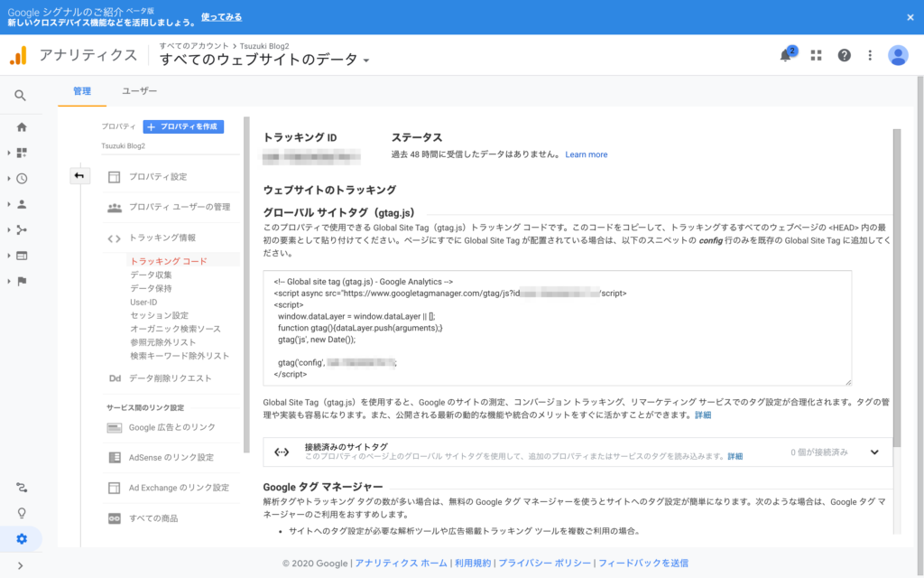924x578 pixels.
Task: Expand the sidebar with bottom chevron
Action: click(21, 565)
